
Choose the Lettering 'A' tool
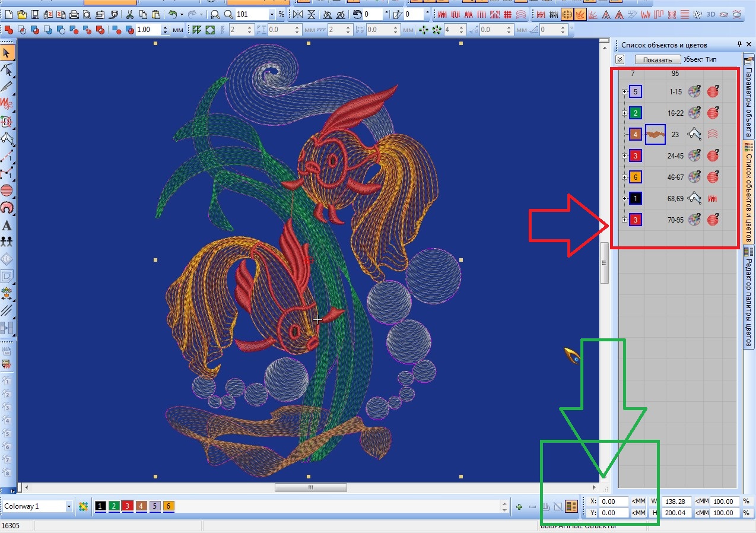[7, 226]
